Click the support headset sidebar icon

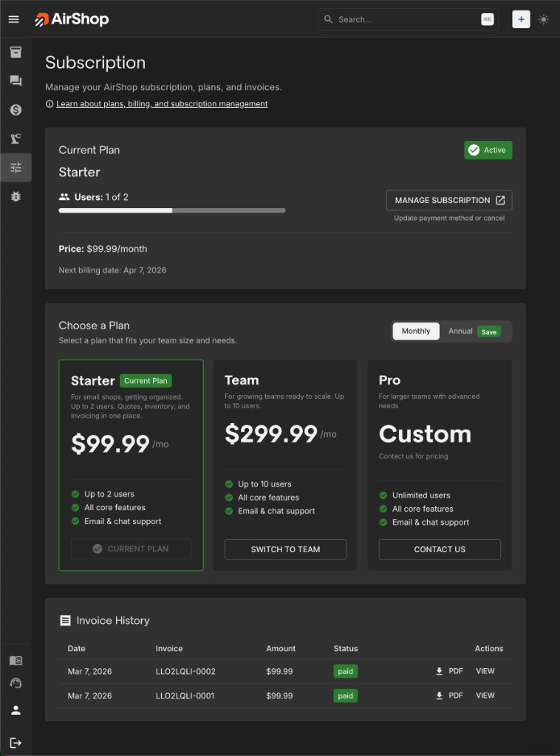pos(16,684)
